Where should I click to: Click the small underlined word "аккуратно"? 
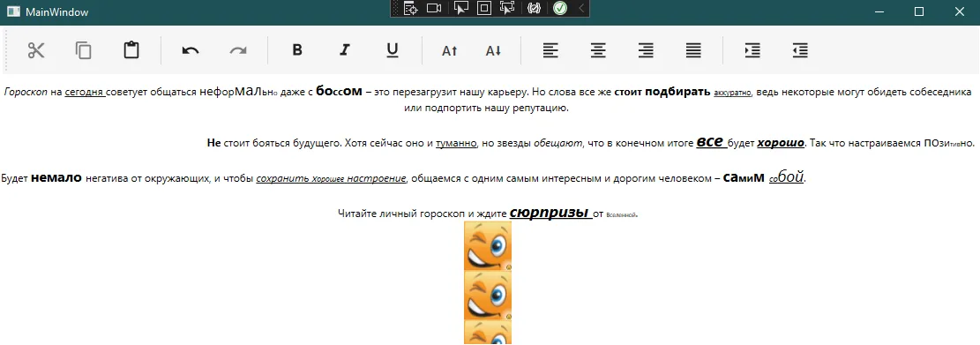(733, 94)
